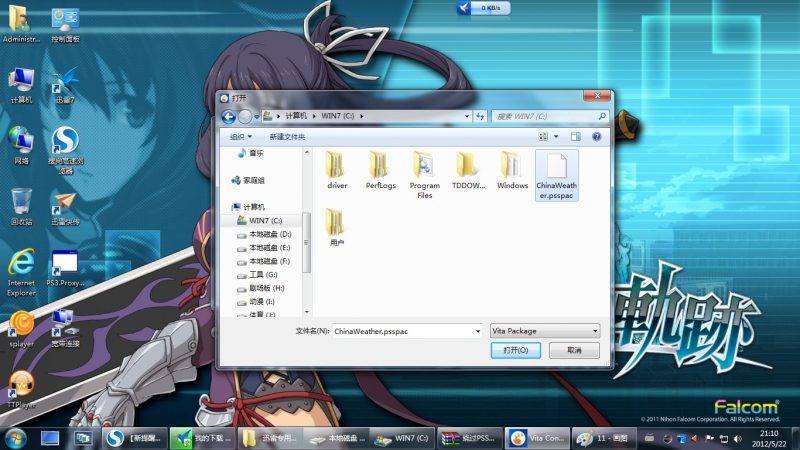This screenshot has height=450, width=800.
Task: Expand the chevron after 计算机 in path
Action: point(314,116)
